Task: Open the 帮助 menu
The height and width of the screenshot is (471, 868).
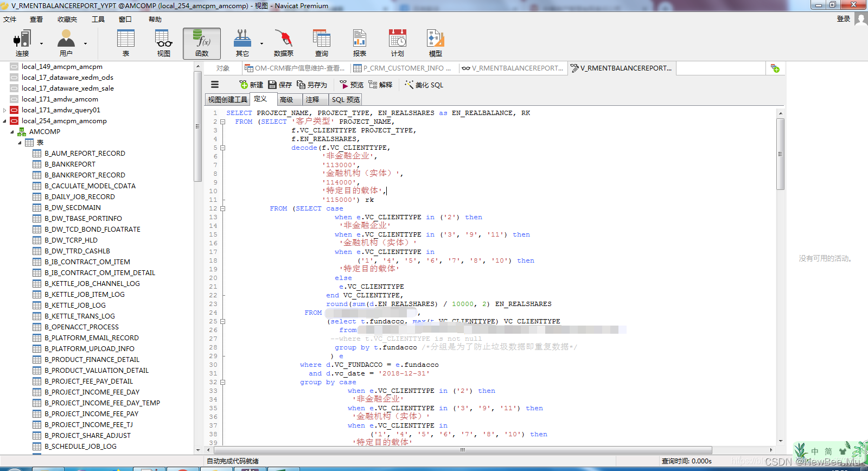Action: pyautogui.click(x=155, y=19)
